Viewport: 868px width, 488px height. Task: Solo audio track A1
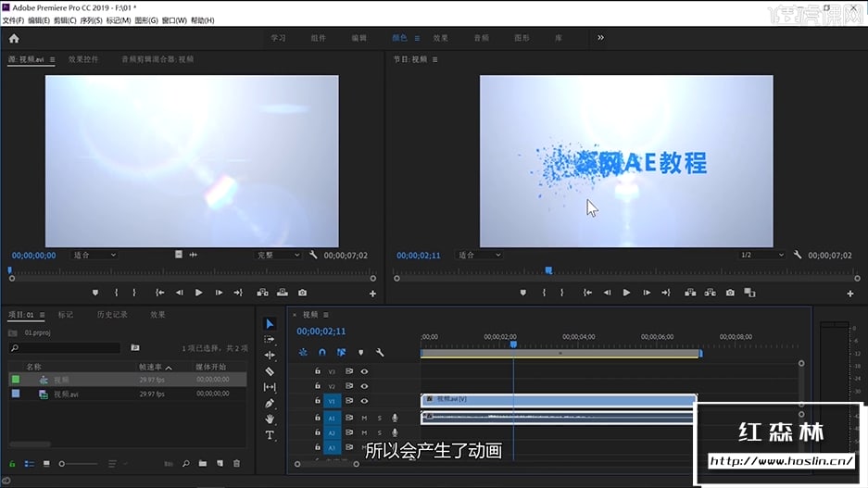[379, 418]
